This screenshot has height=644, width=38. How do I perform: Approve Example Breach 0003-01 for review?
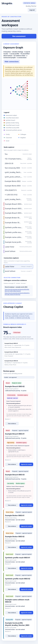coord(26,464)
